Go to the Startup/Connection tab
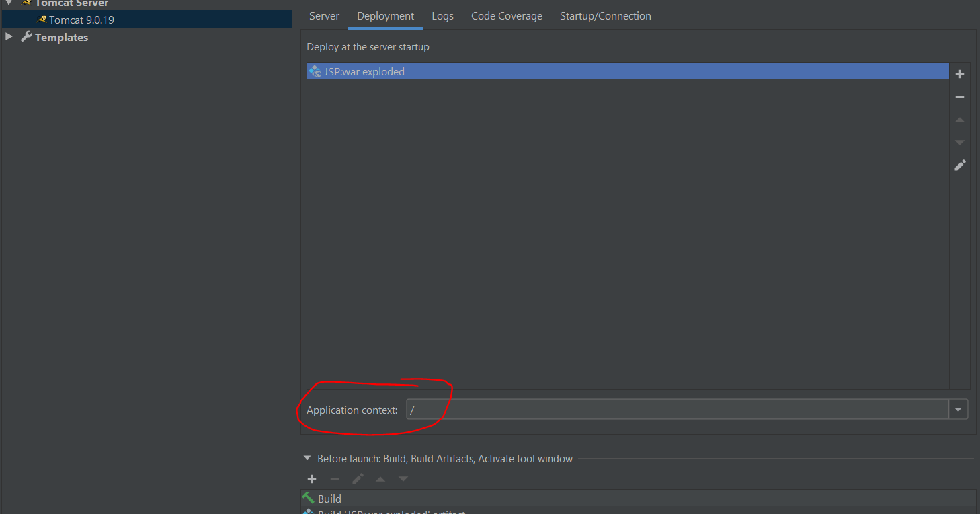The image size is (980, 514). tap(606, 16)
